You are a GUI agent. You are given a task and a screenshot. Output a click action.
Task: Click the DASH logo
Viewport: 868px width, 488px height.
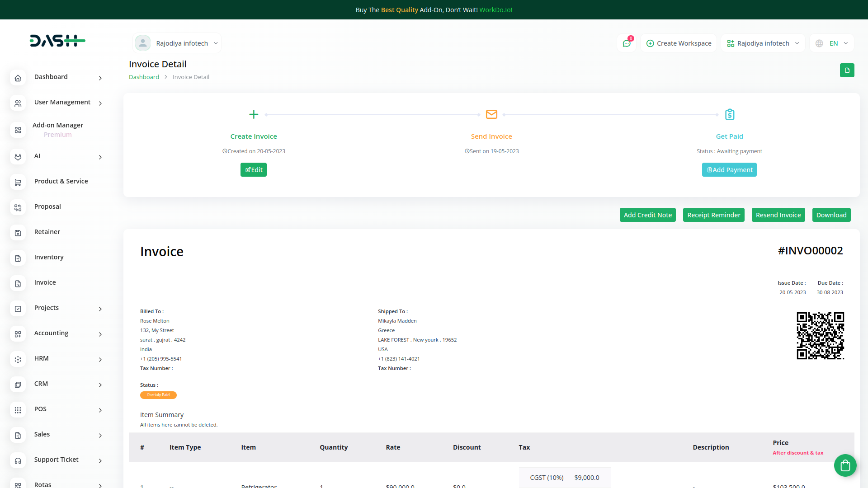point(57,41)
